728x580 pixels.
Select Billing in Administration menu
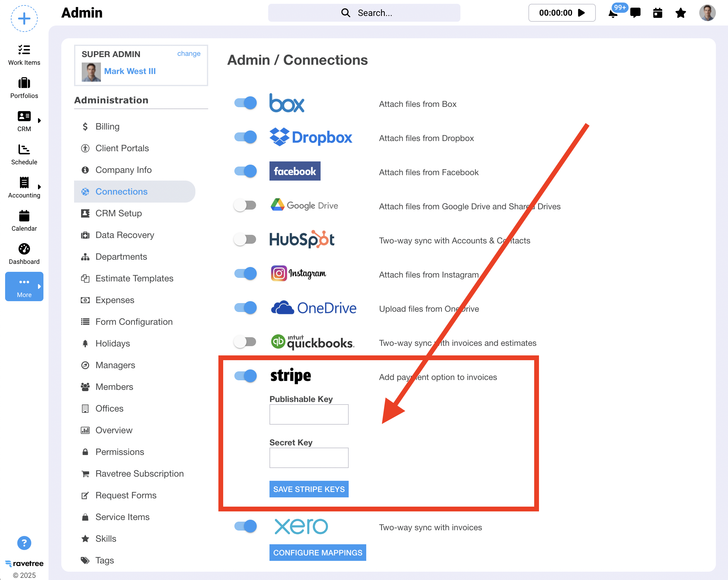107,127
